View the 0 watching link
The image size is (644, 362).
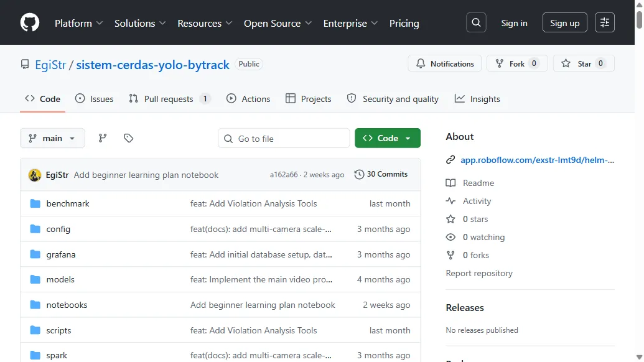tap(483, 237)
